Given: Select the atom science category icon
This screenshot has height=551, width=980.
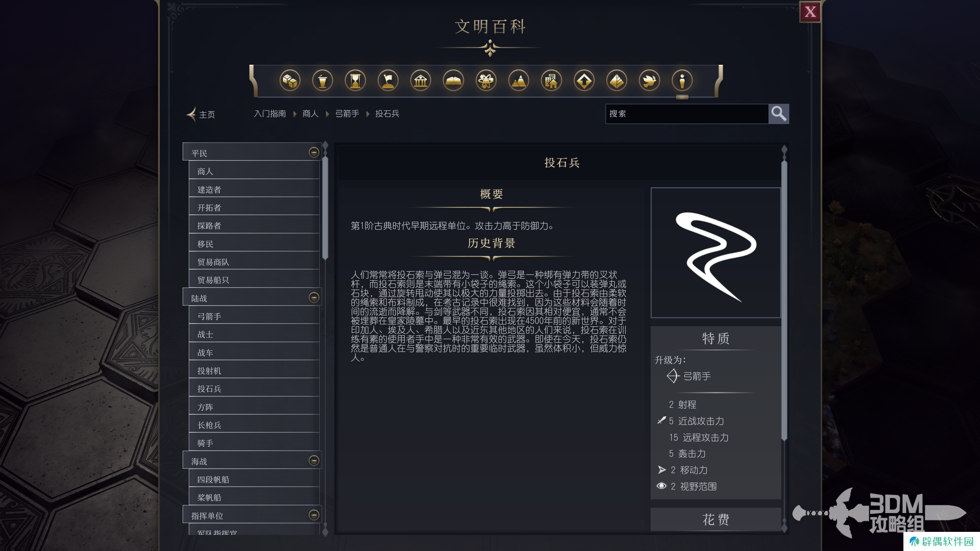Looking at the screenshot, I should coord(486,81).
